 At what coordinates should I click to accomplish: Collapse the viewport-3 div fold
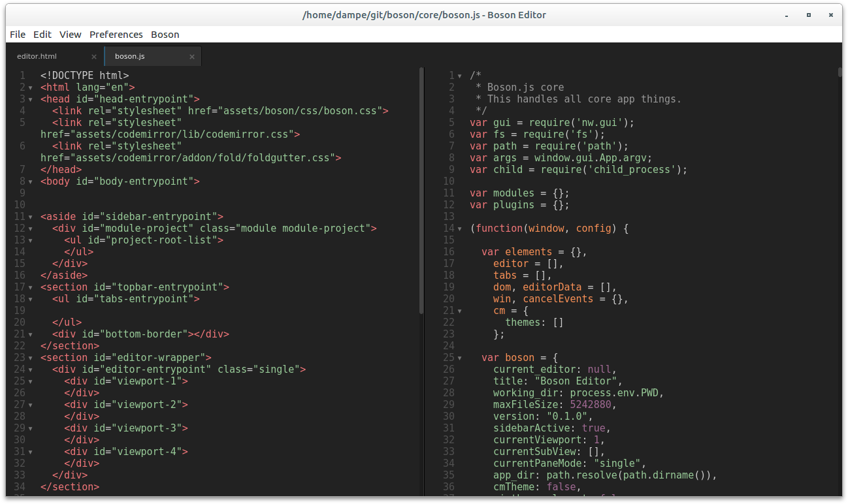pos(30,428)
